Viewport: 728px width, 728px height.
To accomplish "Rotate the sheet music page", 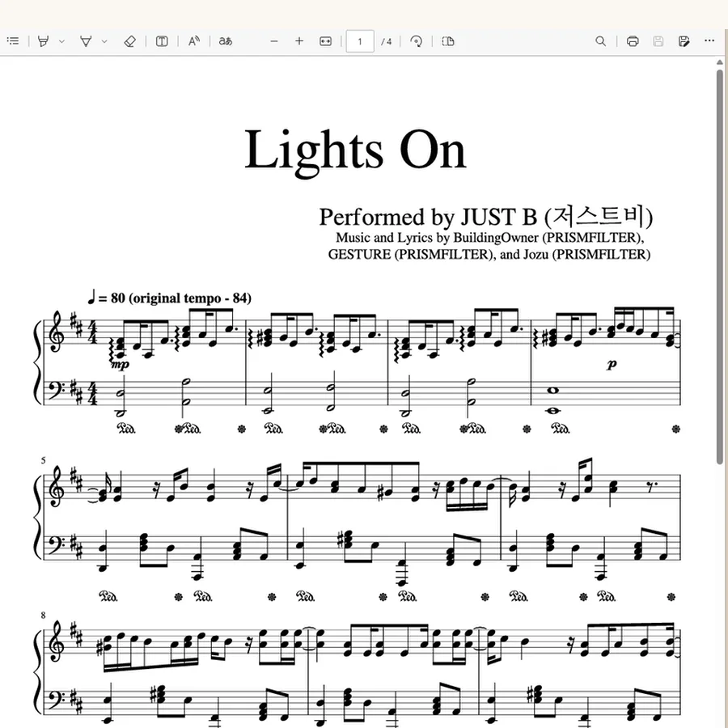I will tap(417, 41).
